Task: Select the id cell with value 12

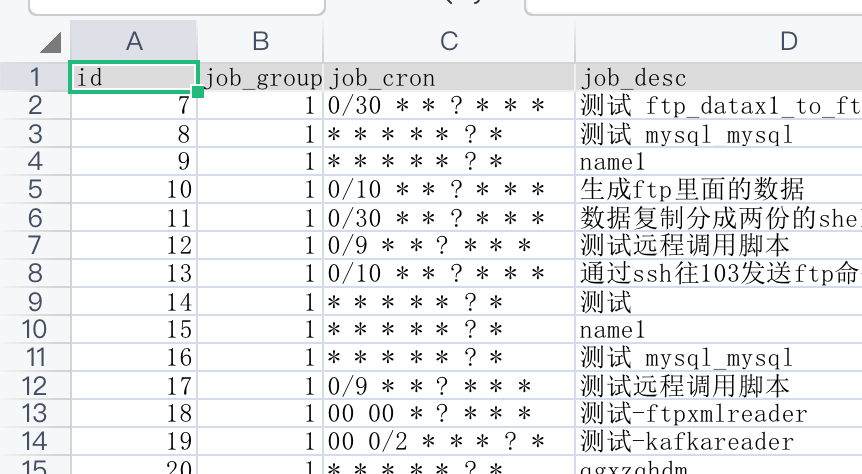Action: click(x=134, y=245)
